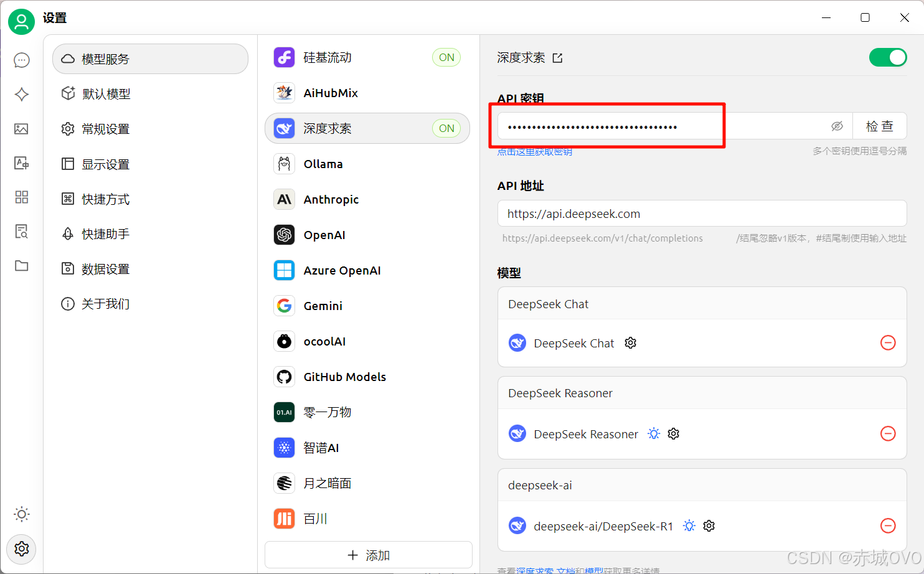Click the Gemini provider logo
The height and width of the screenshot is (574, 924).
tap(285, 306)
